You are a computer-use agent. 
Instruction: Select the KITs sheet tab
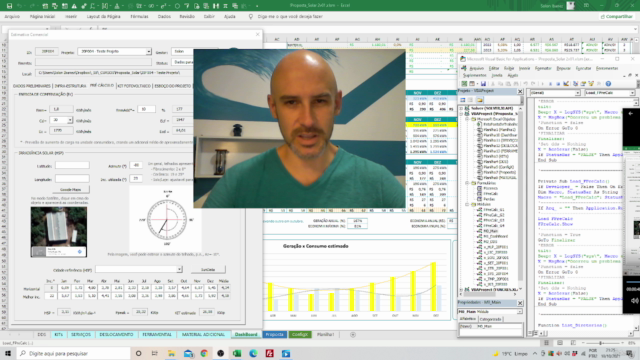58,335
